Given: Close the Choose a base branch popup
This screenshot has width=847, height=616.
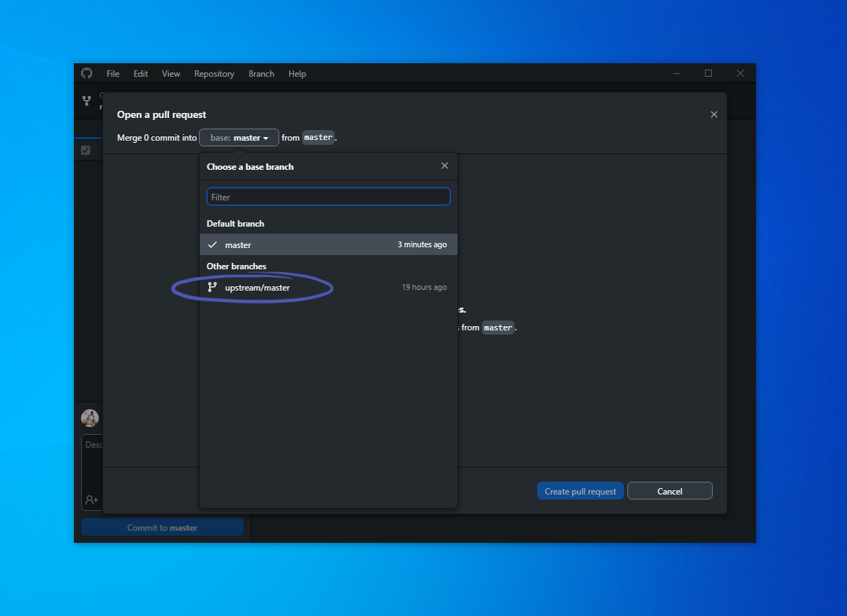Looking at the screenshot, I should click(x=445, y=166).
